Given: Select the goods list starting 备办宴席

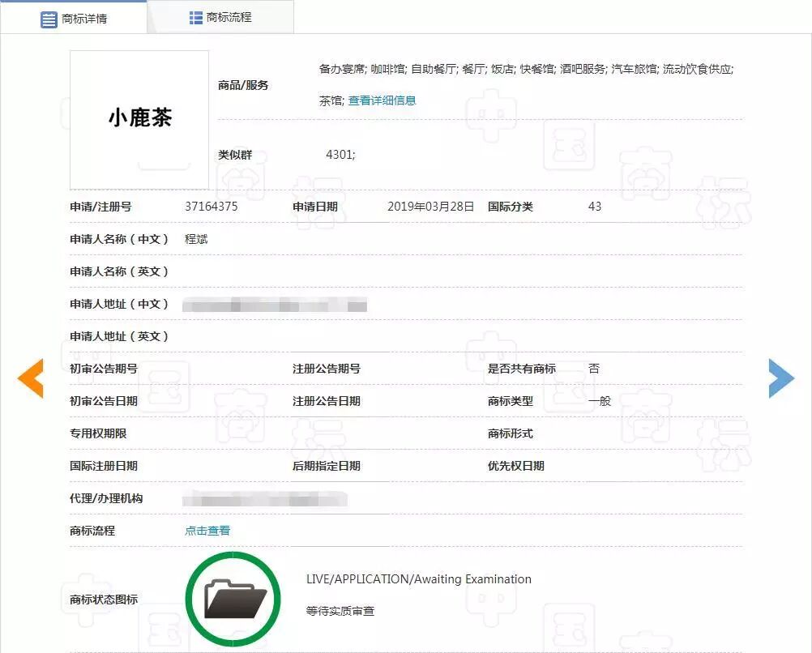Looking at the screenshot, I should pos(526,84).
